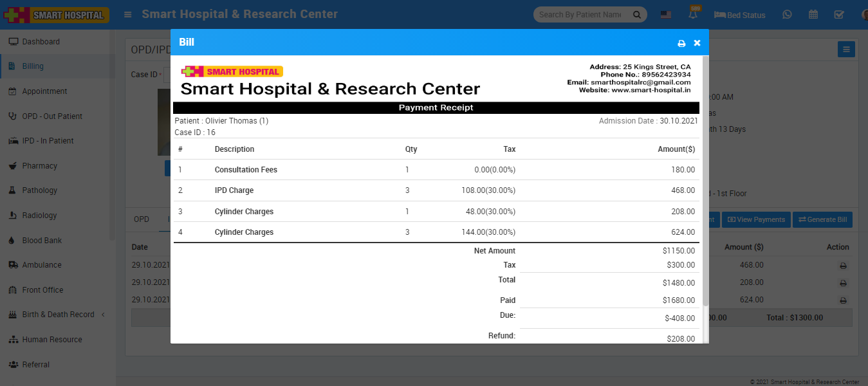The height and width of the screenshot is (386, 868).
Task: Open Radiology in the sidebar
Action: 39,216
